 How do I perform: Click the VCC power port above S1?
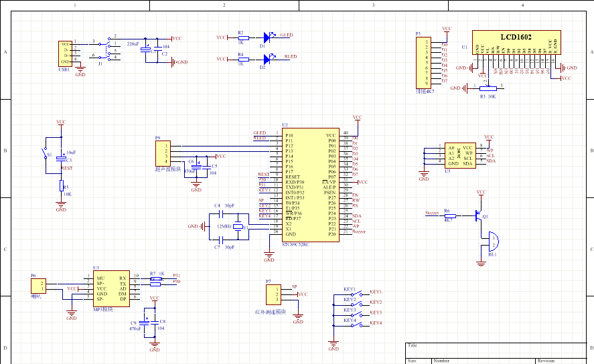[x=61, y=124]
